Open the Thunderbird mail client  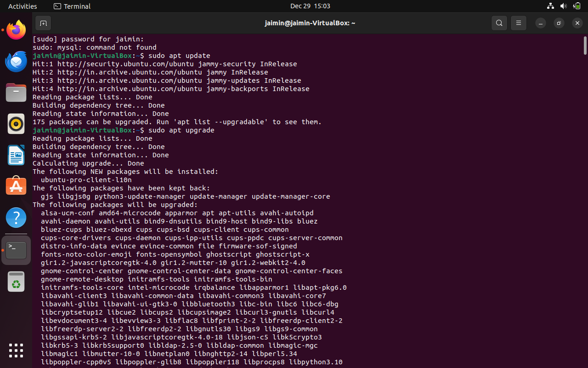point(16,61)
